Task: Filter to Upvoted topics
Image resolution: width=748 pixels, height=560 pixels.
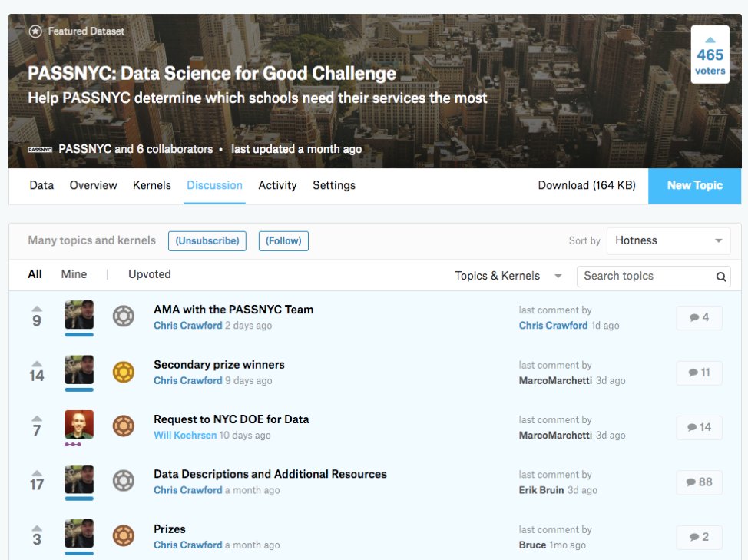Action: [x=149, y=274]
